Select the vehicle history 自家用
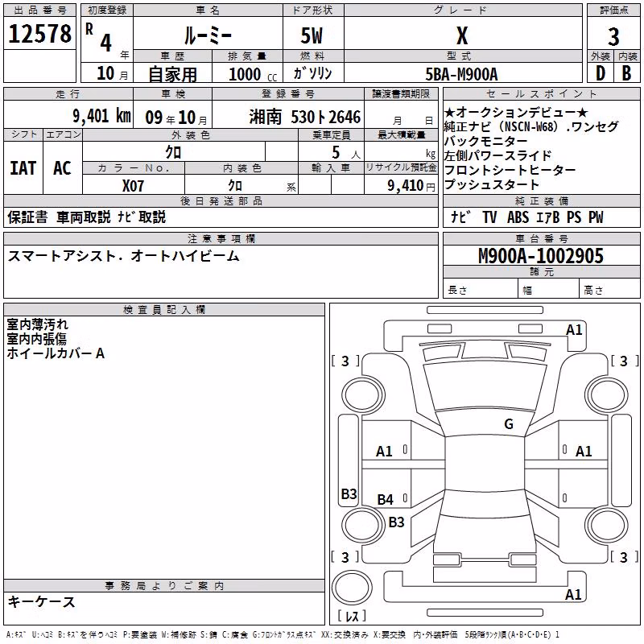 172,74
